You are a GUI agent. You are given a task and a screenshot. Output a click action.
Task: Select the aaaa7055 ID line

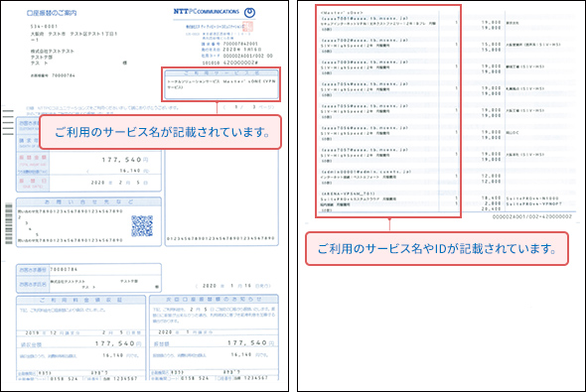coord(365,106)
